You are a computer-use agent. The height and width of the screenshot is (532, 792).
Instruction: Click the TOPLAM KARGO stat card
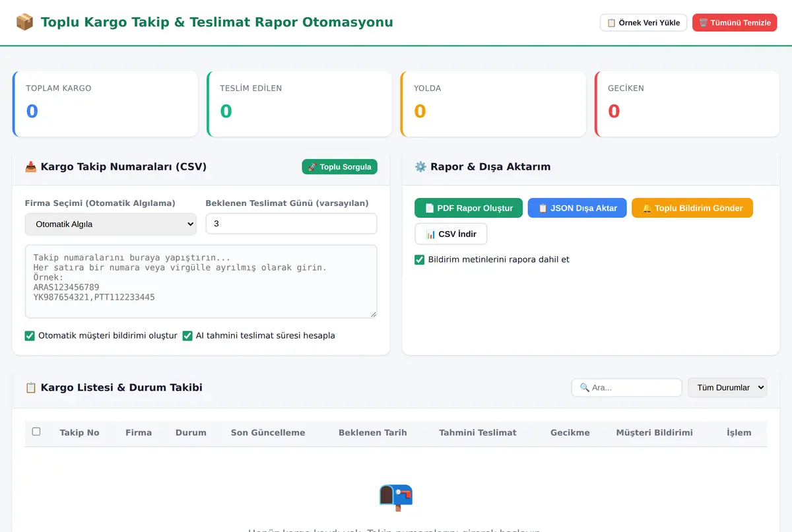pos(105,104)
